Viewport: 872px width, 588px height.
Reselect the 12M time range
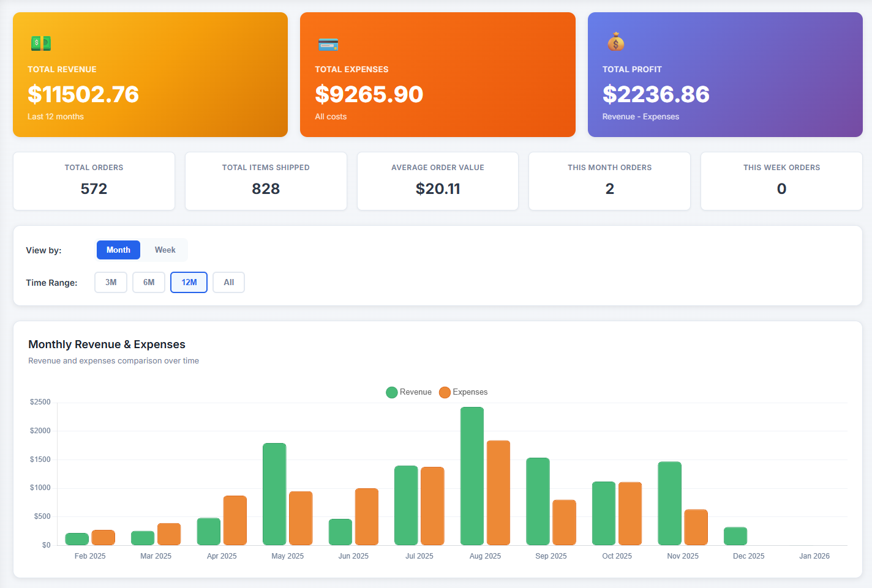point(189,282)
